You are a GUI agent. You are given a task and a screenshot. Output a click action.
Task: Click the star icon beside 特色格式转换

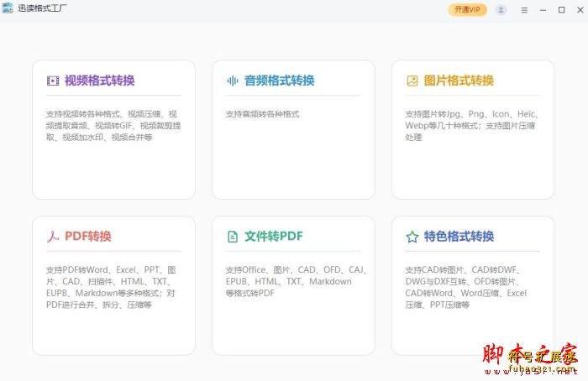[412, 237]
